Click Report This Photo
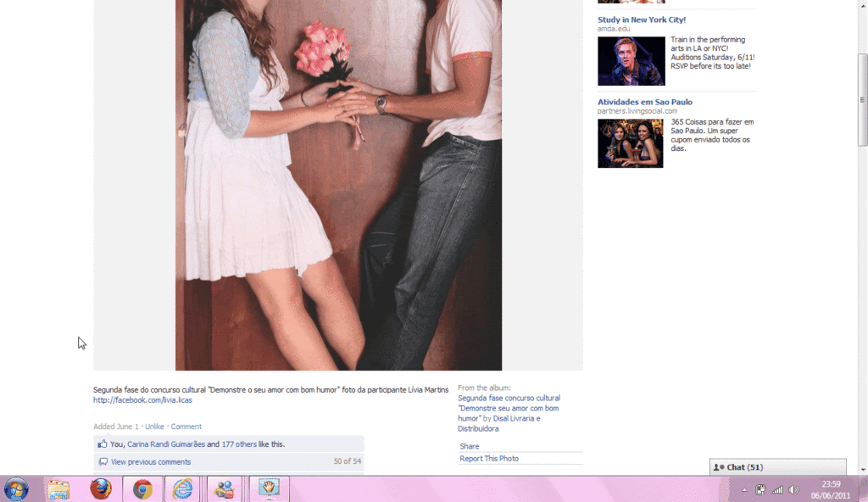 click(x=488, y=459)
